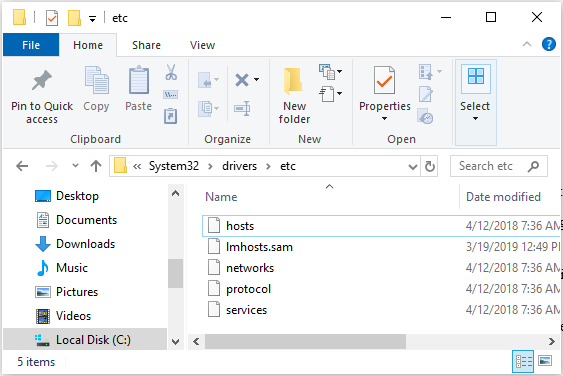This screenshot has width=563, height=376.
Task: Select the protocol file
Action: point(381,289)
